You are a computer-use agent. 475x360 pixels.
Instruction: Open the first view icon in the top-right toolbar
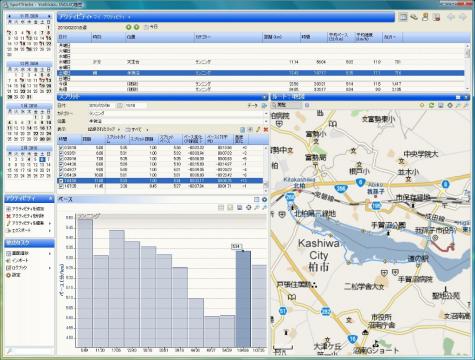pos(404,17)
